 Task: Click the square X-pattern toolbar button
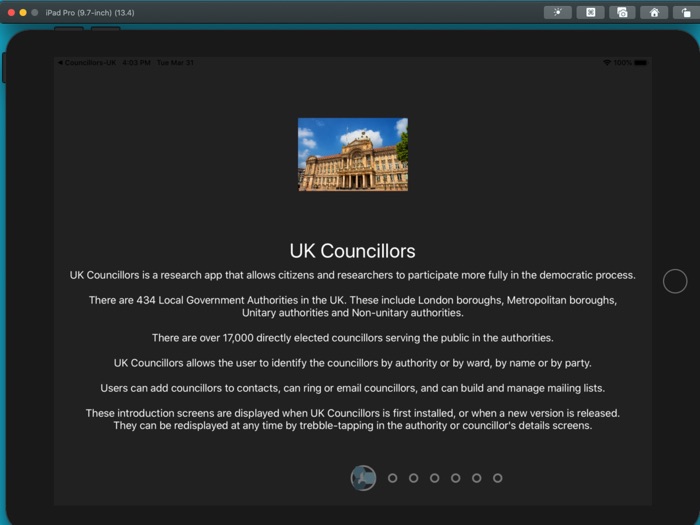click(x=590, y=12)
